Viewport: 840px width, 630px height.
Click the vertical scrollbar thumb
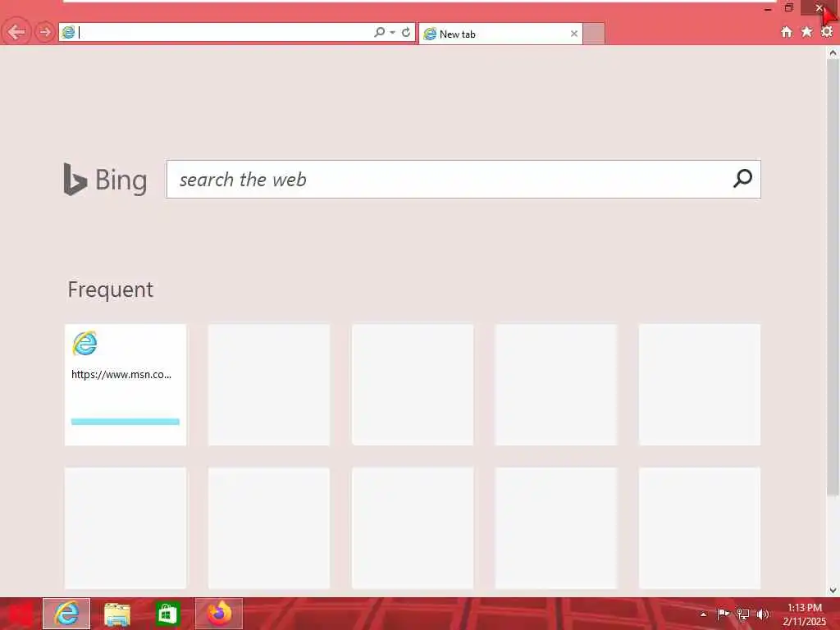point(833,277)
